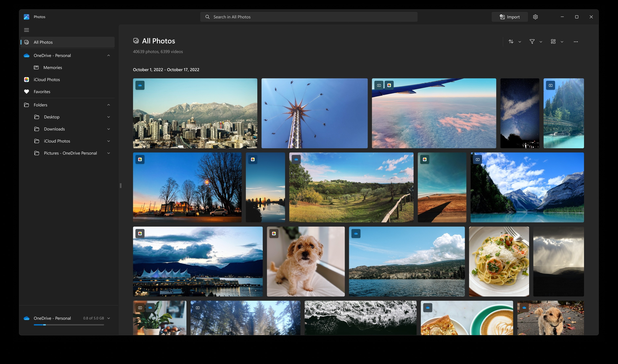Expand OneDrive storage details chevron at bottom

tap(109, 318)
